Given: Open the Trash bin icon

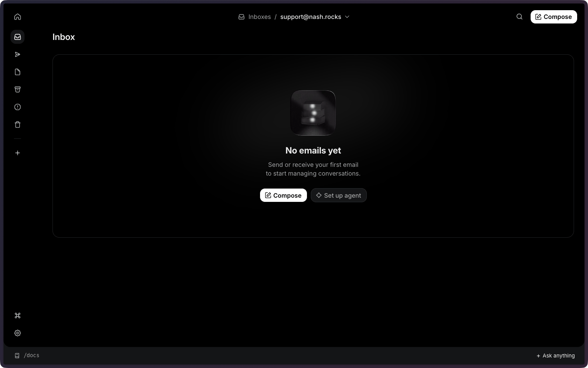Looking at the screenshot, I should tap(17, 124).
